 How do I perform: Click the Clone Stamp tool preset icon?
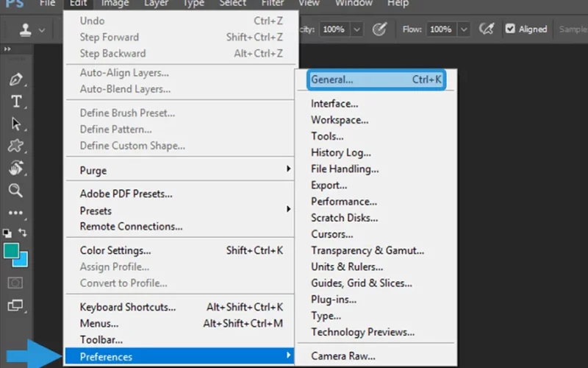coord(26,29)
